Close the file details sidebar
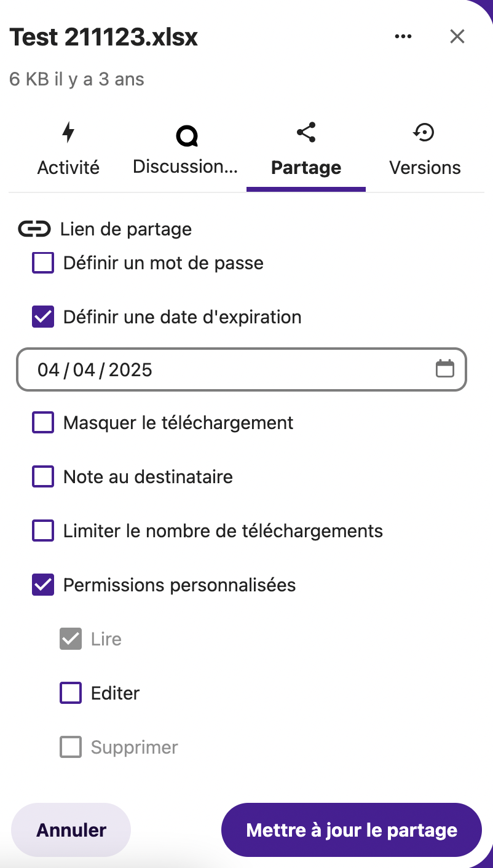The image size is (493, 868). coord(457,37)
